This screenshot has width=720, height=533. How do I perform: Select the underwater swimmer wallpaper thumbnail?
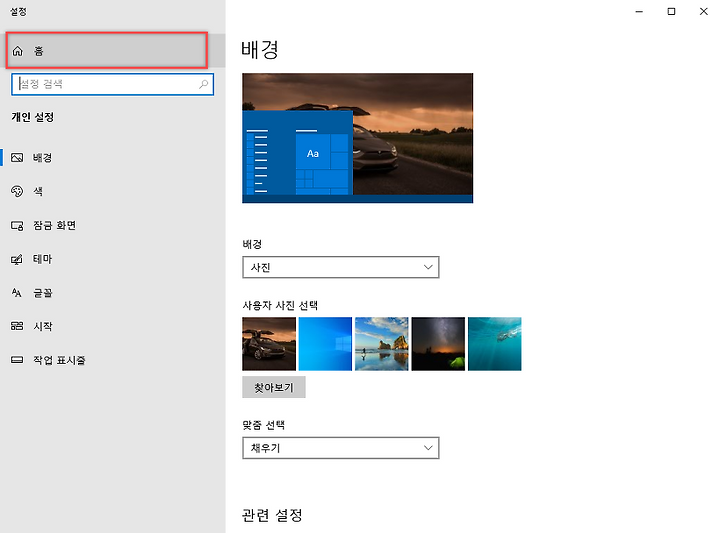pos(495,344)
